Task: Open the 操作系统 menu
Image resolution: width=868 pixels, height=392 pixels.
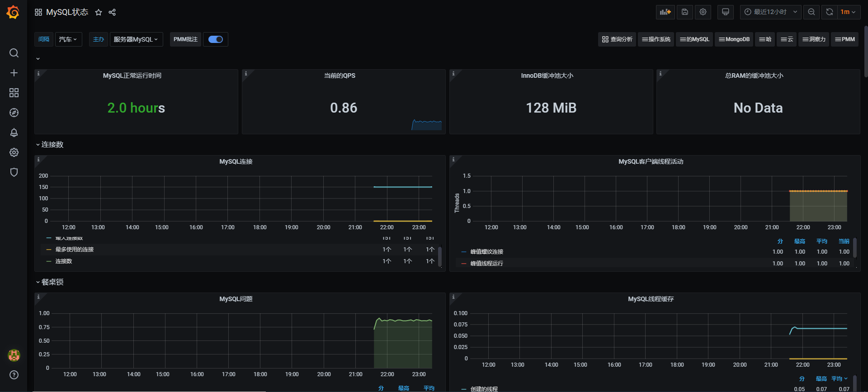Action: 656,39
